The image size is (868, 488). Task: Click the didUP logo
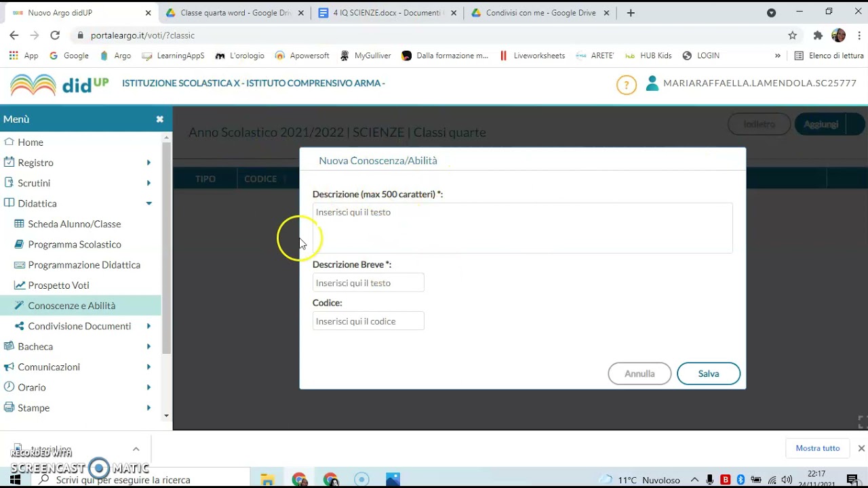click(60, 84)
